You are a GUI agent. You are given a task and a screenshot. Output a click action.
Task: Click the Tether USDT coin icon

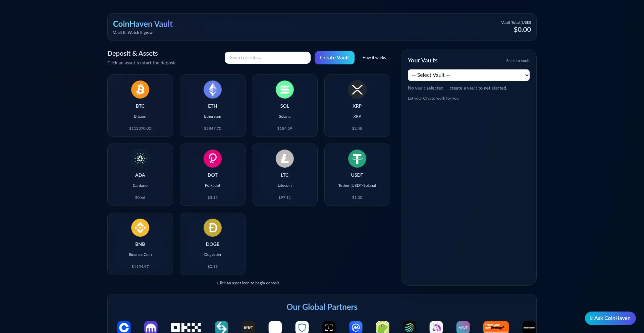(357, 159)
